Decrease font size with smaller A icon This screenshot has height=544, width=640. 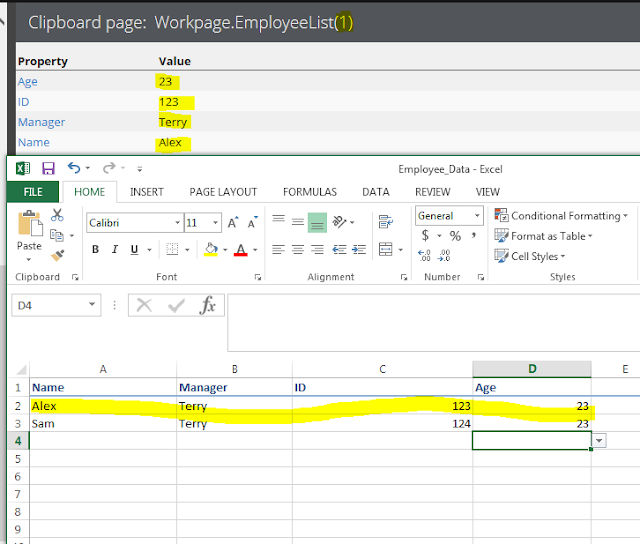coord(253,222)
